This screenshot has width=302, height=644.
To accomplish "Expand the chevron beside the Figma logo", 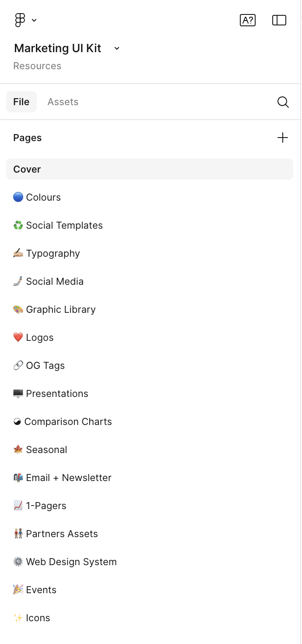I will tap(34, 20).
